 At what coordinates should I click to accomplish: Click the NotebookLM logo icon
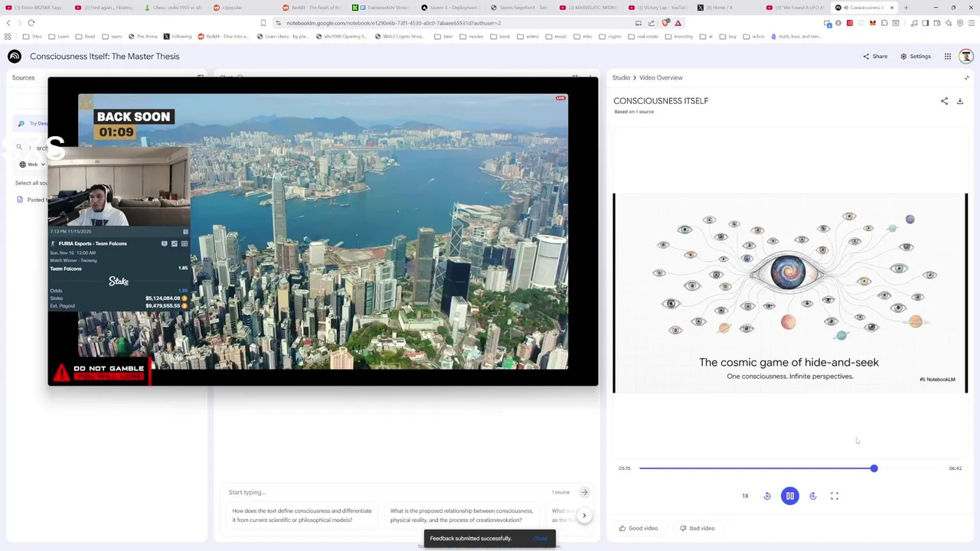tap(15, 56)
